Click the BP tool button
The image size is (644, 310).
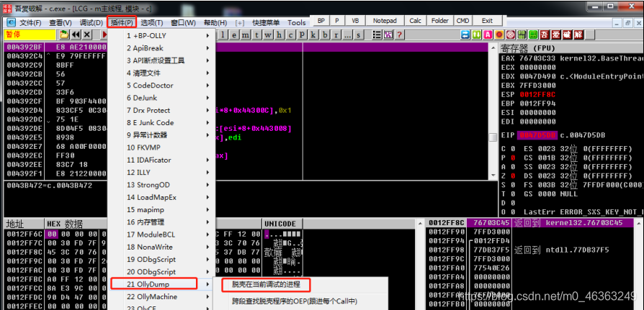click(x=321, y=21)
